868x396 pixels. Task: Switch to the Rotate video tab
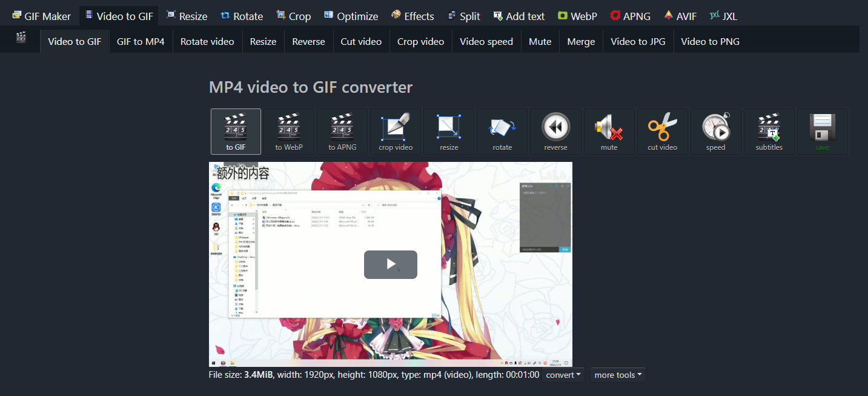[207, 41]
